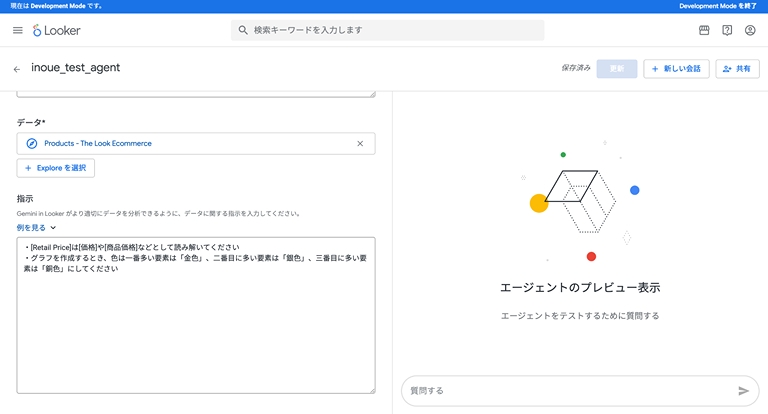Expand the 例を見る examples section
The width and height of the screenshot is (768, 414).
point(36,227)
